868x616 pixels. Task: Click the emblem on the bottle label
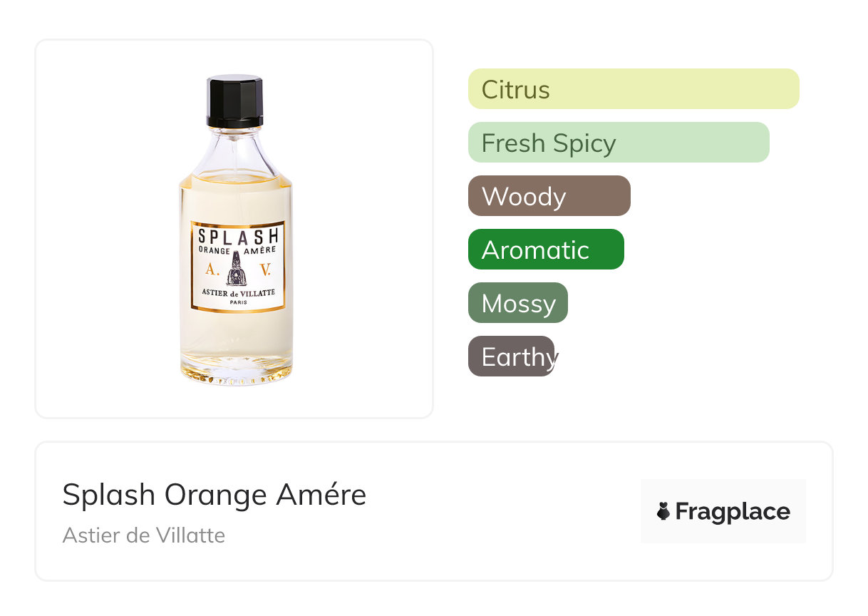tap(237, 269)
